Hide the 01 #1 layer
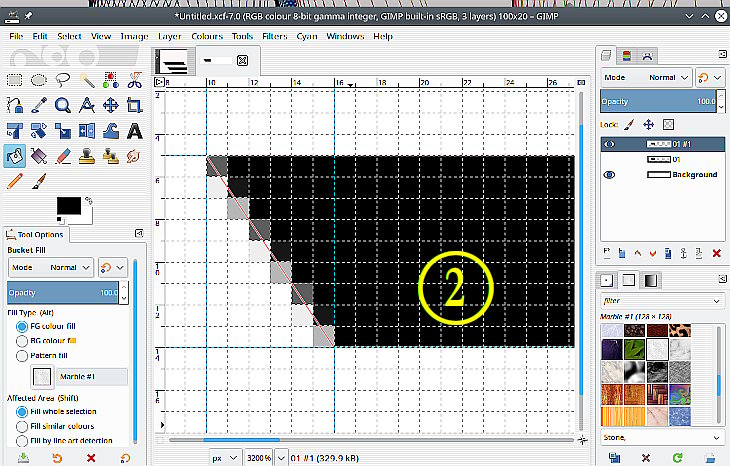 click(x=609, y=144)
